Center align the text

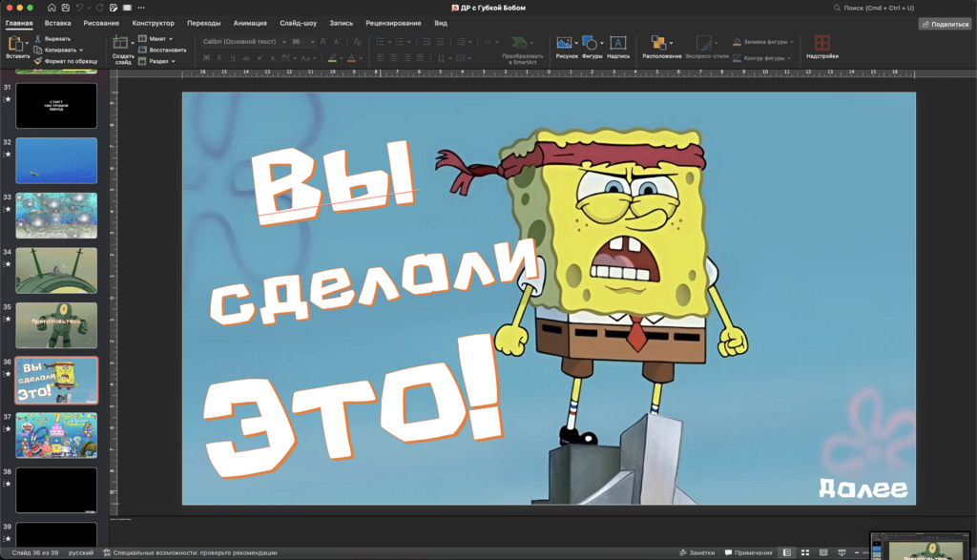tap(394, 58)
